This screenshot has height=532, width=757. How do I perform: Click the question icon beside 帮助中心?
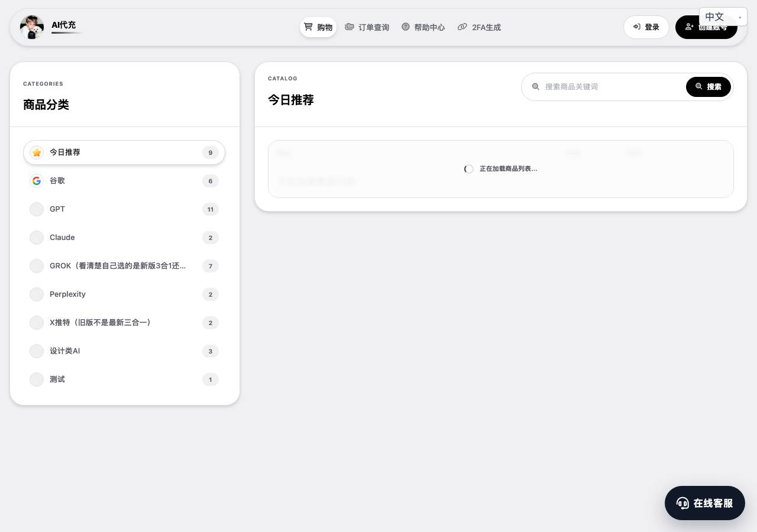pos(406,27)
